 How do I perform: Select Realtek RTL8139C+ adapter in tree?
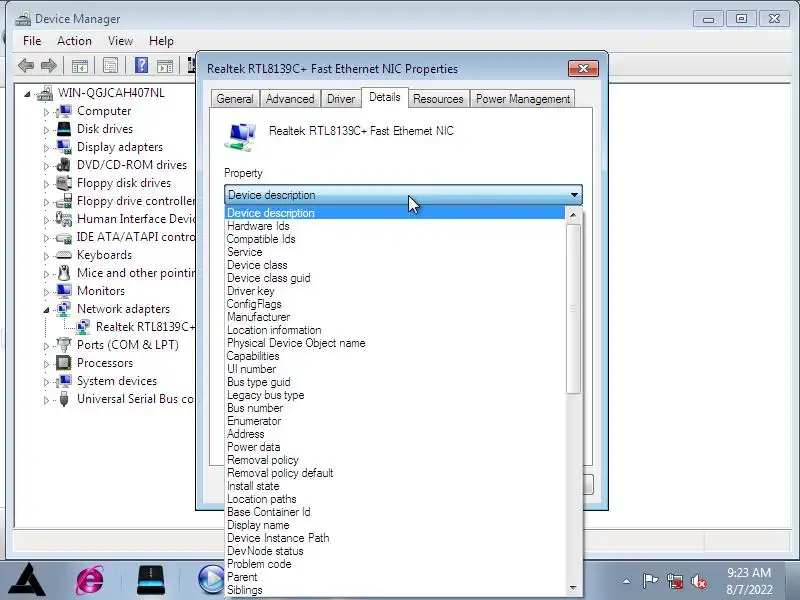[x=145, y=327]
